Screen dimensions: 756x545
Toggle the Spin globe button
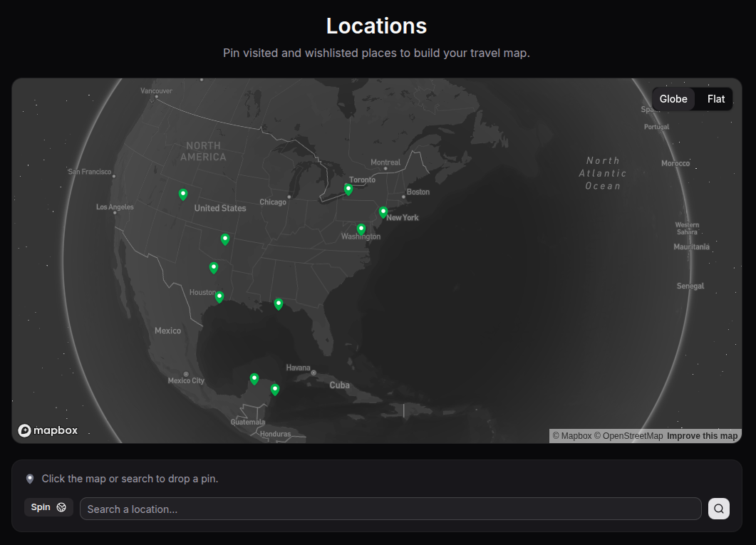(48, 507)
